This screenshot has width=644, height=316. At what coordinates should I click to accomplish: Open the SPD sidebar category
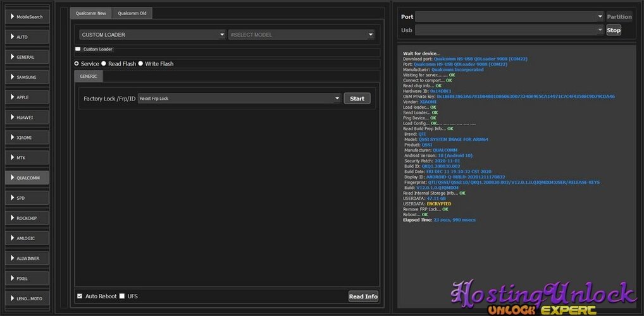click(27, 198)
